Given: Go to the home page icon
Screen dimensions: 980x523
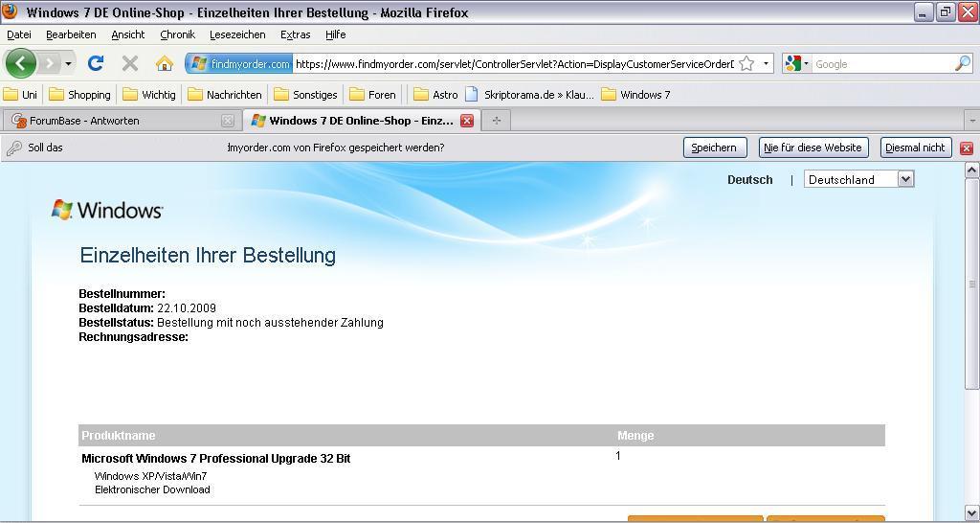Looking at the screenshot, I should (165, 63).
